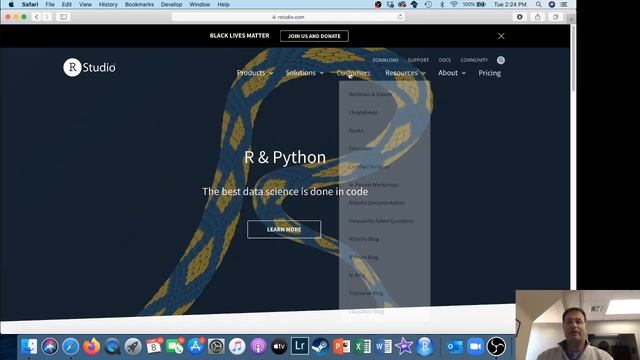Open Wi-Fi status menu
Viewport: 640px width, 360px height.
click(x=454, y=4)
